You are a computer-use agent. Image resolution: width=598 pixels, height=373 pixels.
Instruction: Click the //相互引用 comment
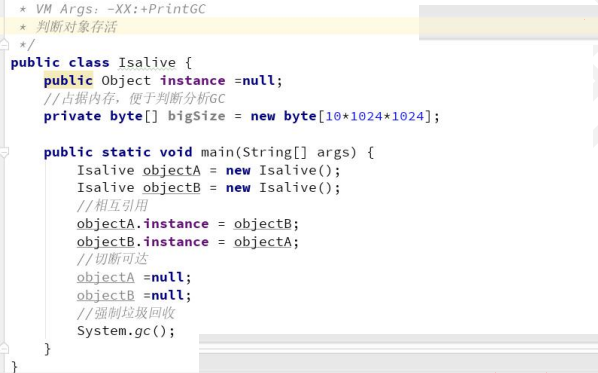[x=112, y=206]
